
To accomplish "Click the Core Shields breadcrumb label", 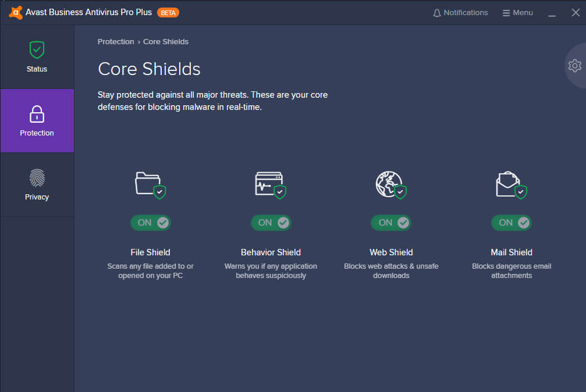I will coord(166,41).
